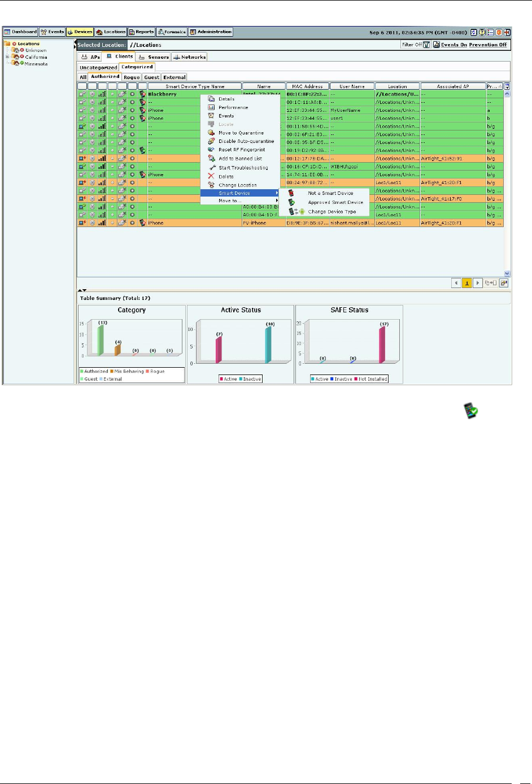Click the wrench Start Troubleshooting icon

click(212, 168)
